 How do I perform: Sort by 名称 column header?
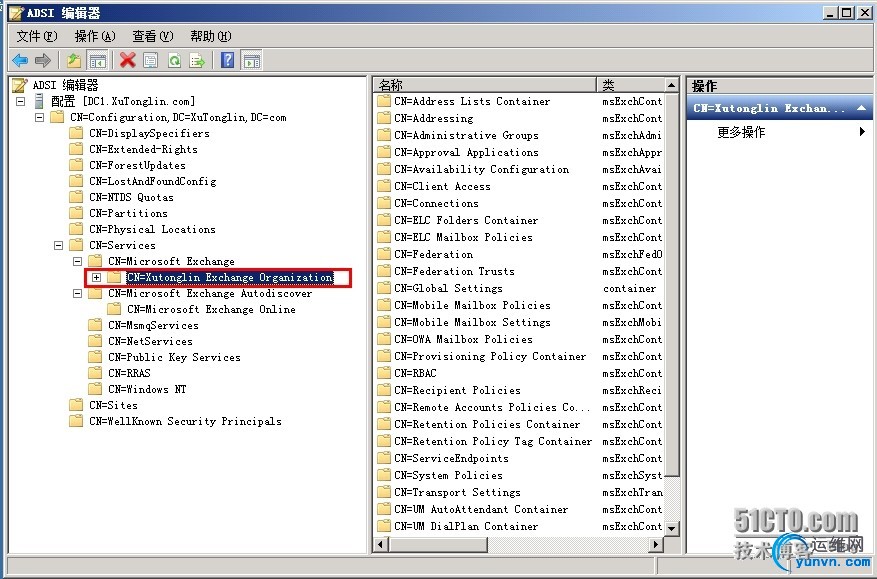point(485,85)
